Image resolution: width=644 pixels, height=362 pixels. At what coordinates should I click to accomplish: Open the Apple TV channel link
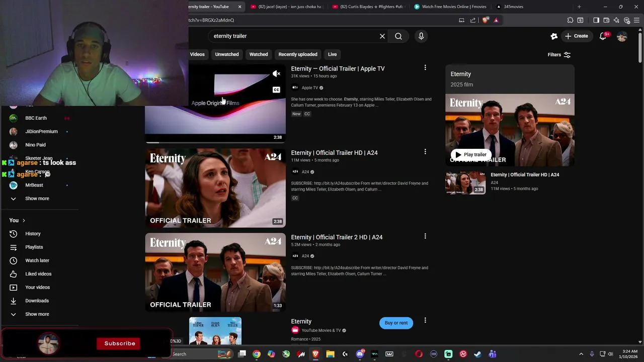[x=309, y=87]
